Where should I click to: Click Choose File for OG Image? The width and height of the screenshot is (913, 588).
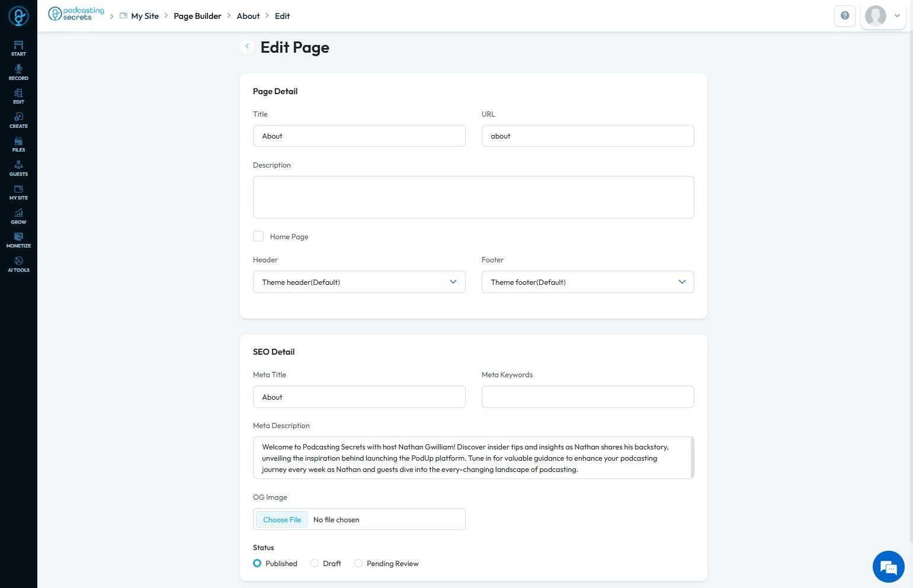[x=282, y=519]
